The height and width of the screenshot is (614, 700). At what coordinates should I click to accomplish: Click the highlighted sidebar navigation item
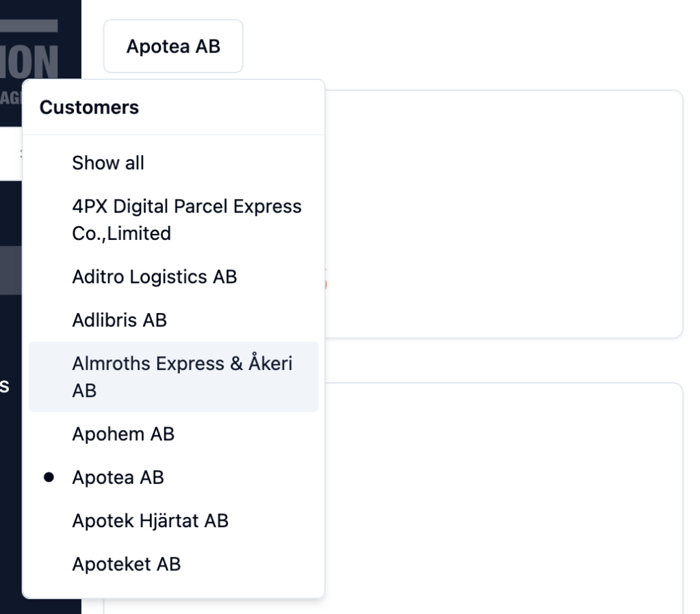11,270
